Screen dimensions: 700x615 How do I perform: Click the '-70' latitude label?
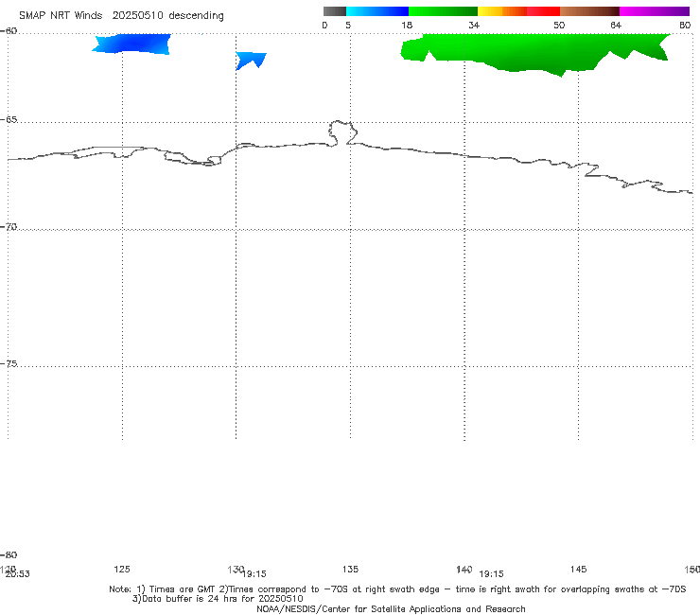pyautogui.click(x=9, y=227)
